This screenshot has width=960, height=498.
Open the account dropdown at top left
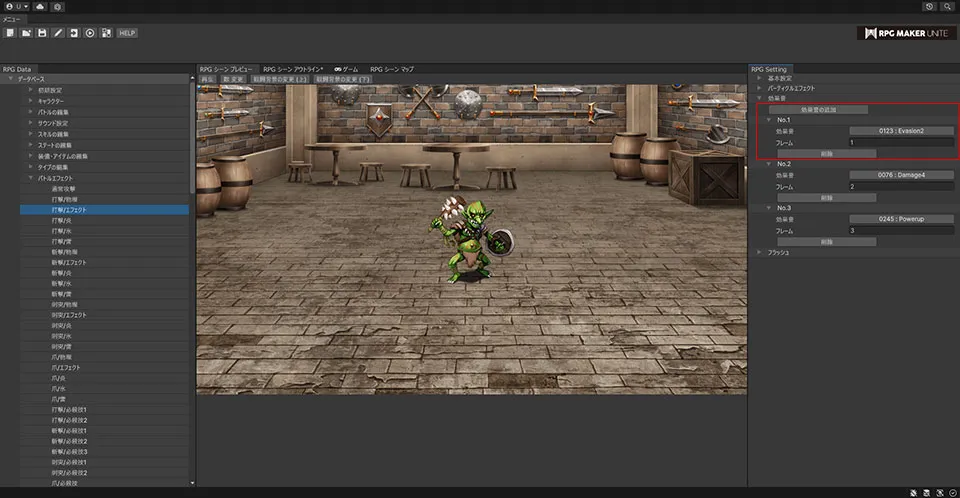[16, 6]
